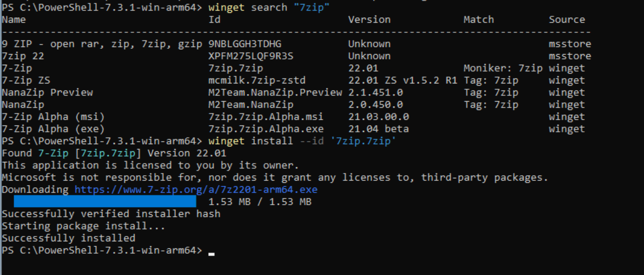Click the '7zip 22' name entry
Image resolution: width=644 pixels, height=275 pixels.
(x=23, y=56)
